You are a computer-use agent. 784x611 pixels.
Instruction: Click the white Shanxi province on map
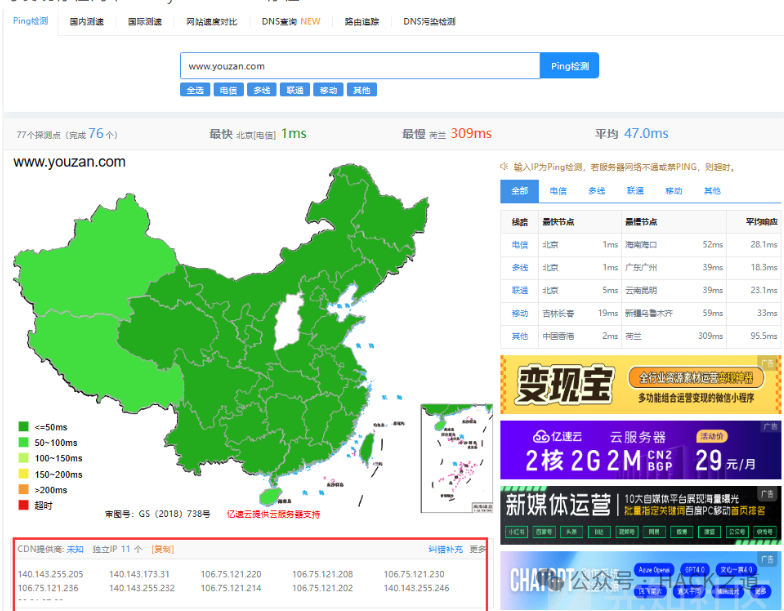click(x=288, y=322)
